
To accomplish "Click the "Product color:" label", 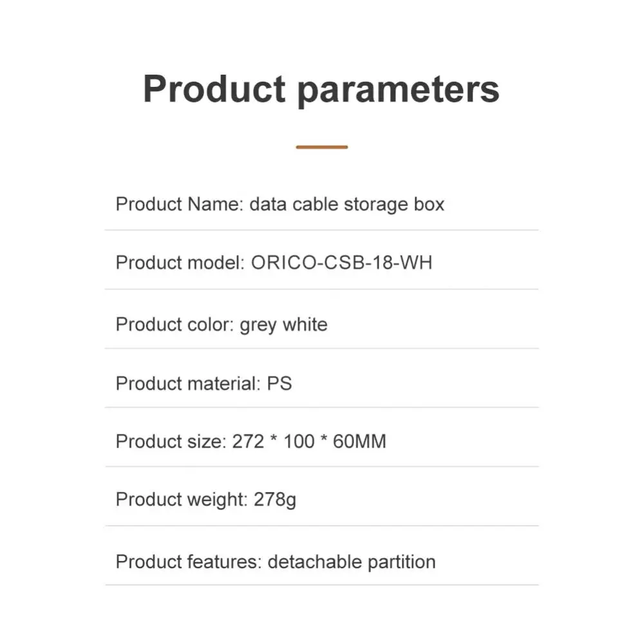I will (x=174, y=324).
